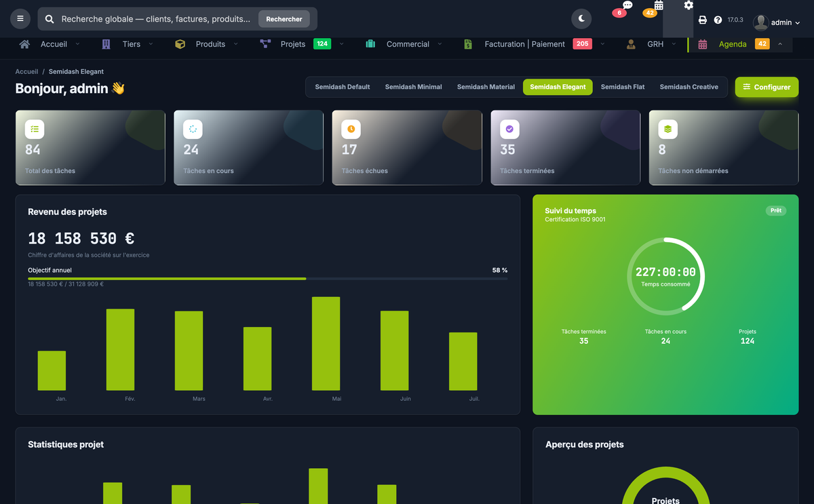Click the Accueil home icon
Image resolution: width=814 pixels, height=504 pixels.
coord(25,44)
